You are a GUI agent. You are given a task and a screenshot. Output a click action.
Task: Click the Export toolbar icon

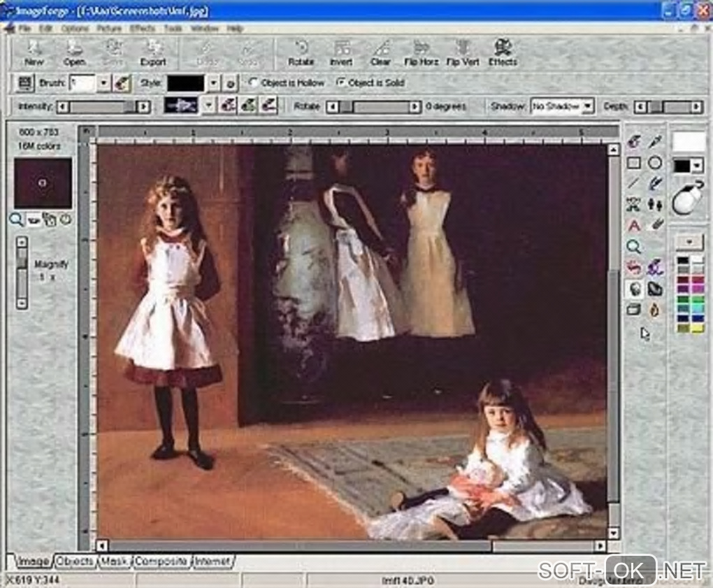click(x=153, y=53)
